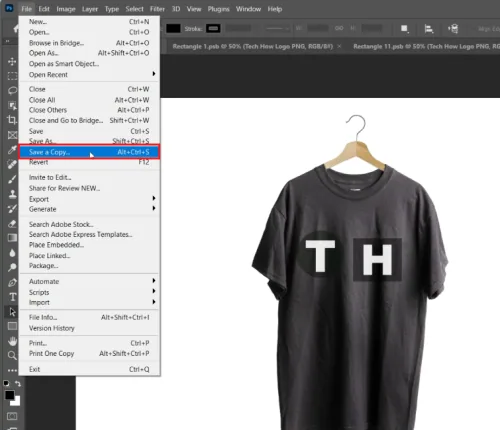Select the Move tool
This screenshot has height=430, width=500.
[12, 62]
